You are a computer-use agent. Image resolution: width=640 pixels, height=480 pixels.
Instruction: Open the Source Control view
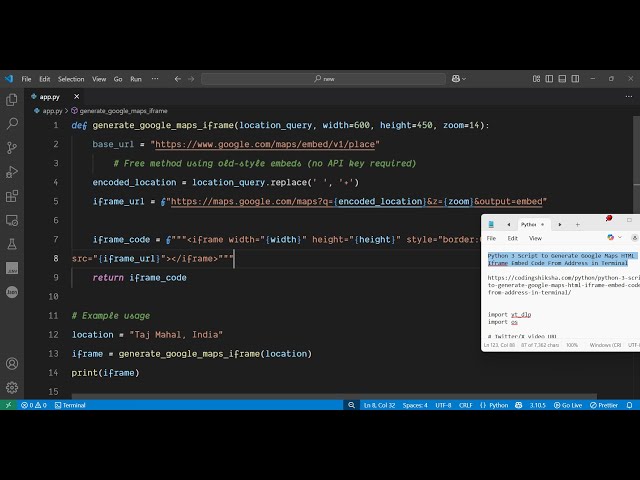coord(12,147)
